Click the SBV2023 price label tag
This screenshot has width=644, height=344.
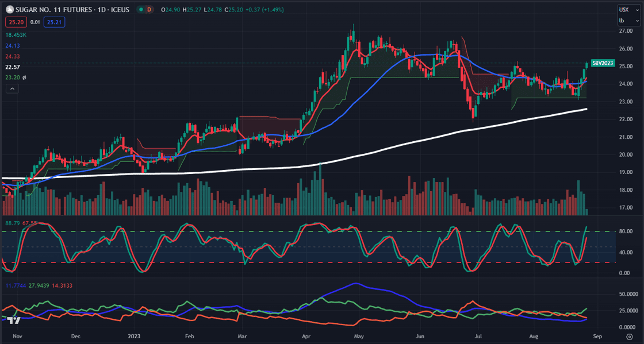[603, 63]
